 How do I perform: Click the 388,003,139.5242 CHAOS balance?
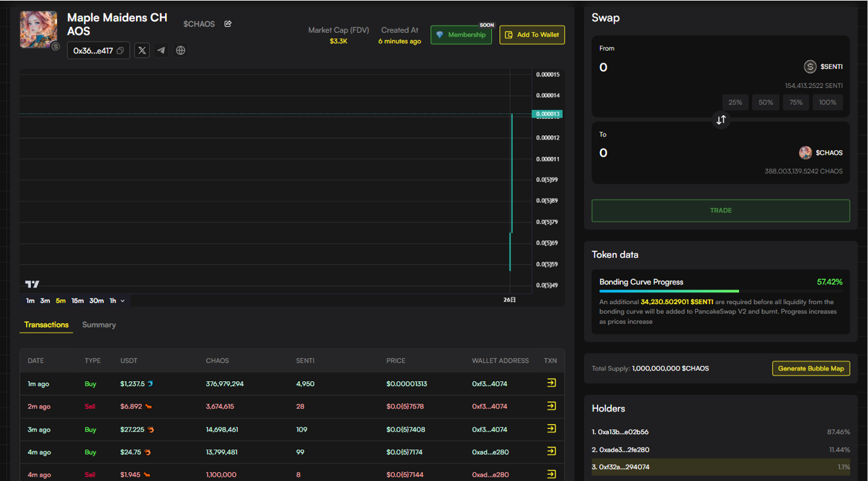(x=804, y=171)
